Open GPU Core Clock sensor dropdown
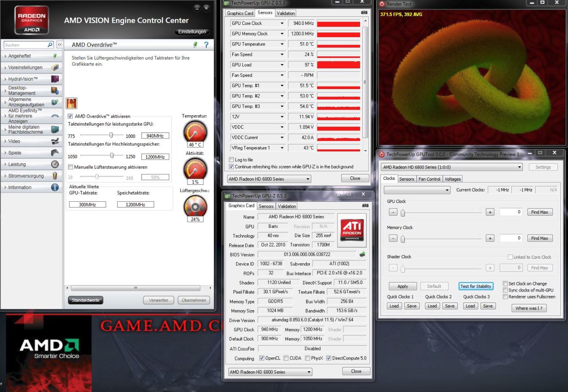The height and width of the screenshot is (392, 568). (282, 23)
